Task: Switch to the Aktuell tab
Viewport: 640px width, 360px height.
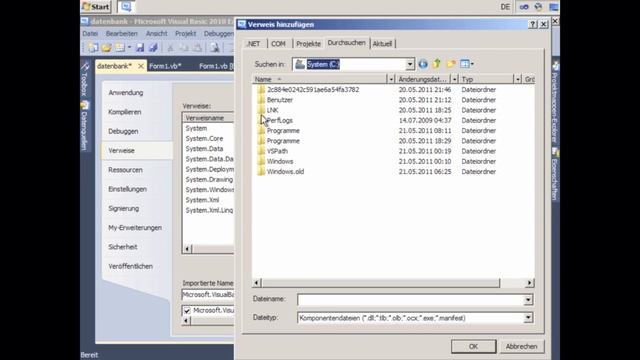Action: [x=382, y=44]
